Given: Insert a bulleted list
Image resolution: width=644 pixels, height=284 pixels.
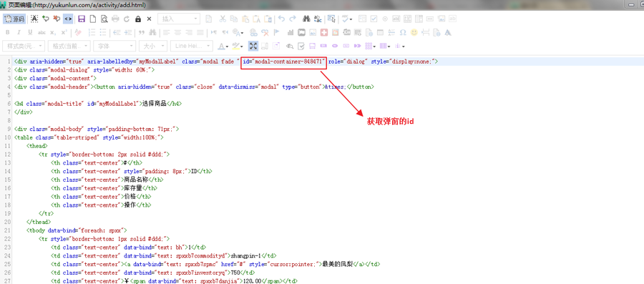Looking at the screenshot, I should [x=102, y=32].
